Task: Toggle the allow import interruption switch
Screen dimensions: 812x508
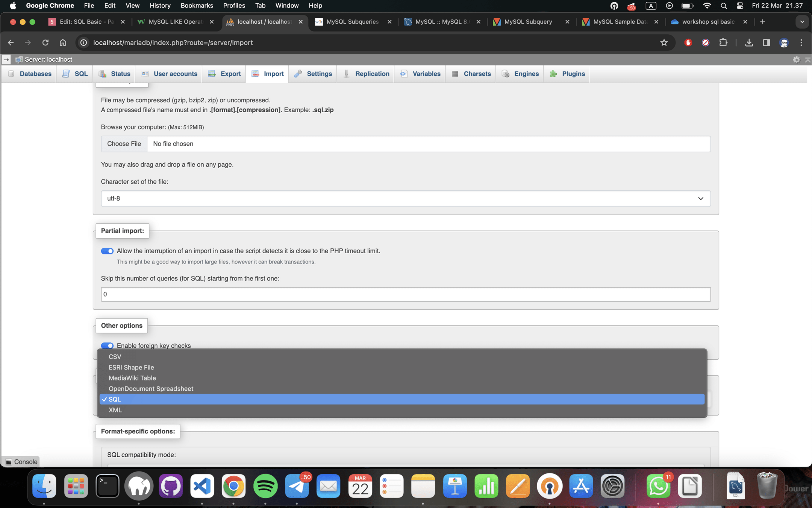Action: click(107, 251)
